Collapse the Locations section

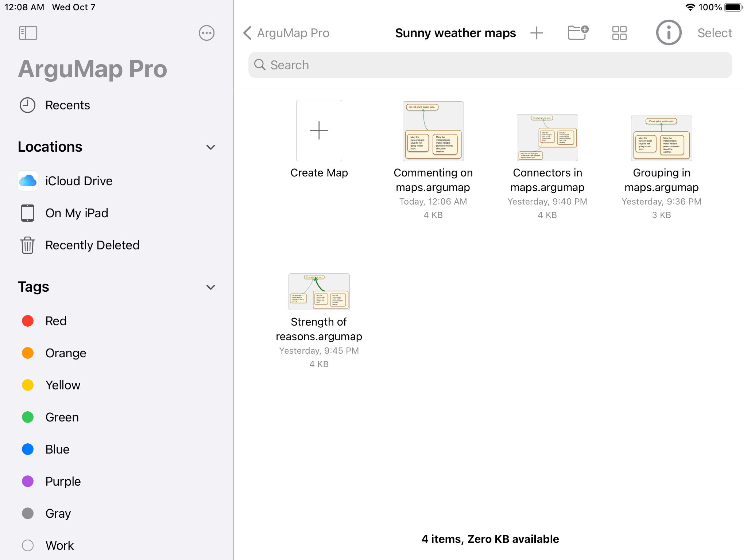tap(211, 147)
